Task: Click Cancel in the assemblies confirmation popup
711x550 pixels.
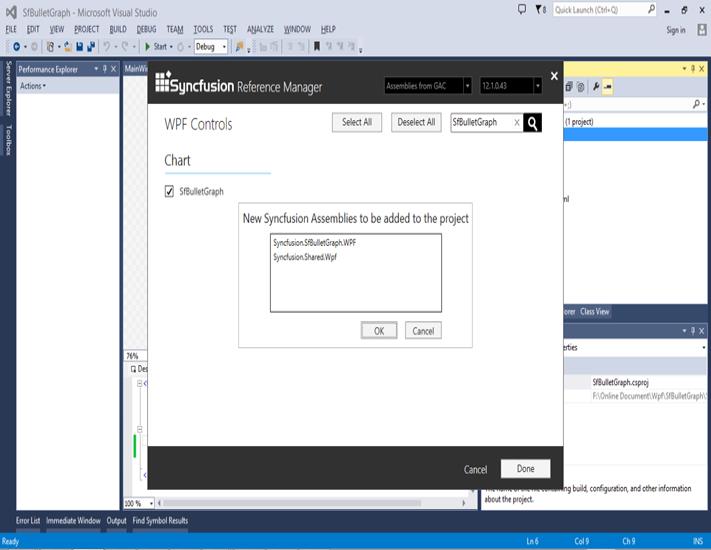Action: [423, 331]
